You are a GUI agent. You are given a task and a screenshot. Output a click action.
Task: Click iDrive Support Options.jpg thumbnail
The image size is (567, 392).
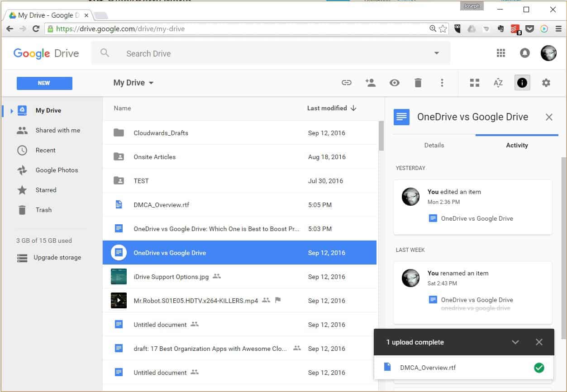point(119,277)
